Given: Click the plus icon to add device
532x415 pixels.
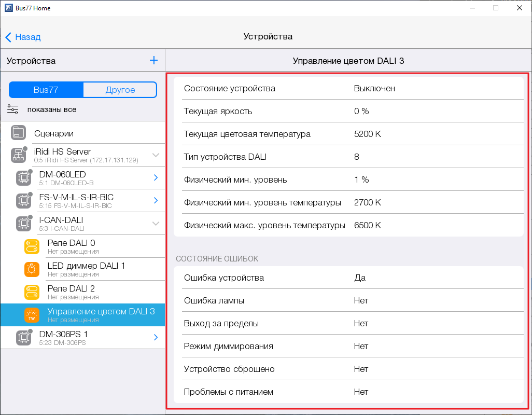Looking at the screenshot, I should tap(153, 61).
